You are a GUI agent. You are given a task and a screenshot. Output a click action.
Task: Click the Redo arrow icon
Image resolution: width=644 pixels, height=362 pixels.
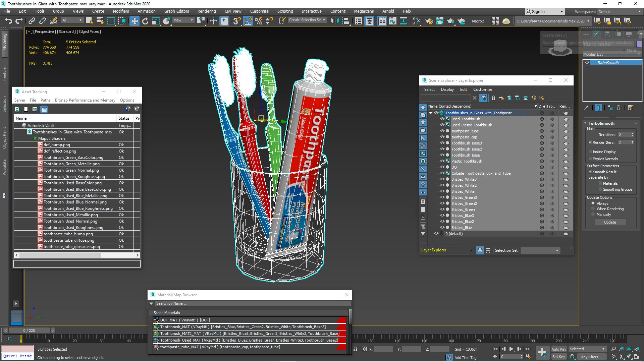19,21
